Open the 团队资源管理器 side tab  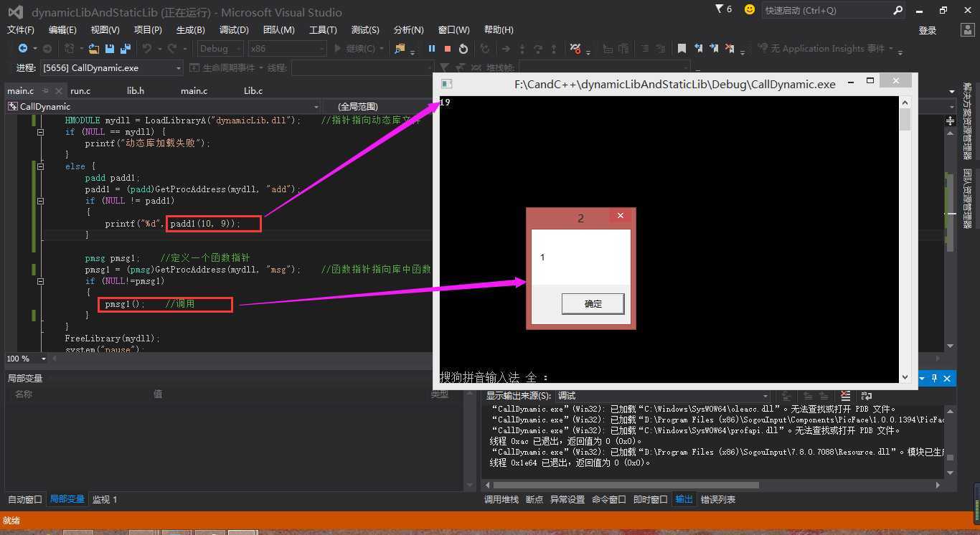coord(967,199)
